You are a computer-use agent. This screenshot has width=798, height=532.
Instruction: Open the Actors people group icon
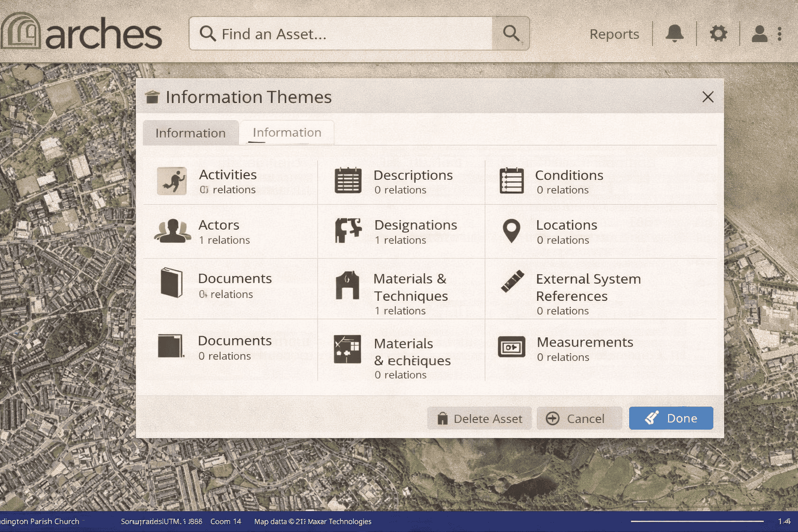[x=172, y=231]
